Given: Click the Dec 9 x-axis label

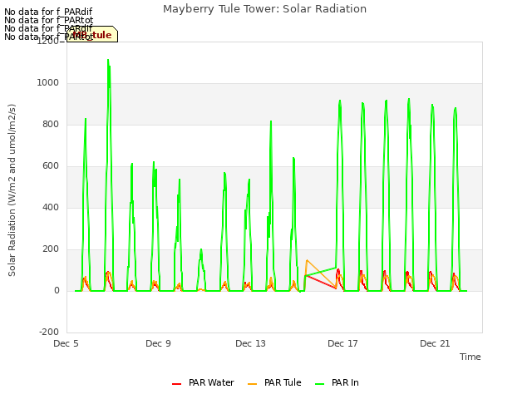Looking at the screenshot, I should click(x=158, y=343).
